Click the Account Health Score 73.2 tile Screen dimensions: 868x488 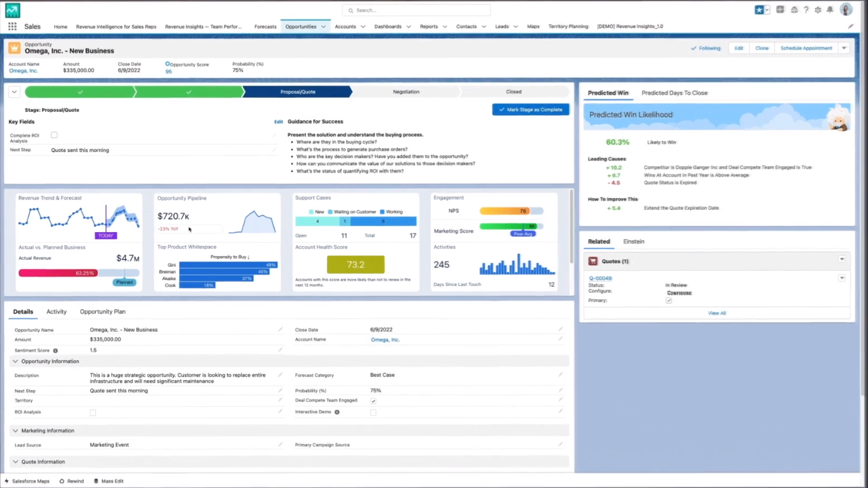(356, 265)
